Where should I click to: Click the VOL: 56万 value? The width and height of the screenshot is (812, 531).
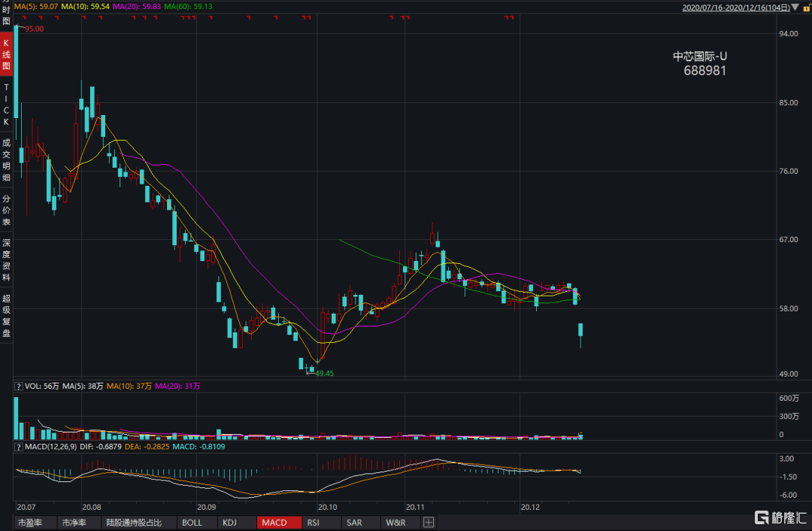pos(42,387)
